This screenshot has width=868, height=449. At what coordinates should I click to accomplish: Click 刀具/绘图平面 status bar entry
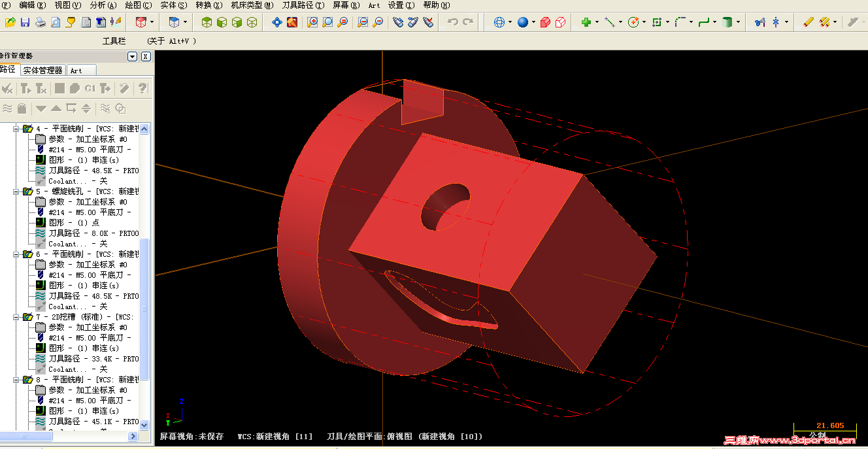[405, 437]
